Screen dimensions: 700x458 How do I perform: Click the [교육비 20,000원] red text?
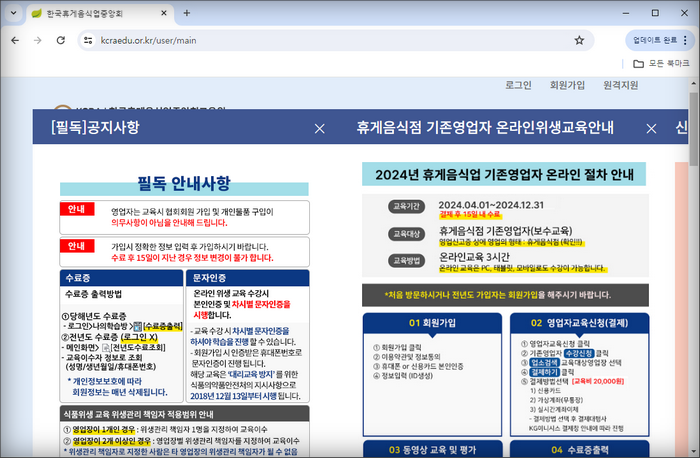[598, 381]
